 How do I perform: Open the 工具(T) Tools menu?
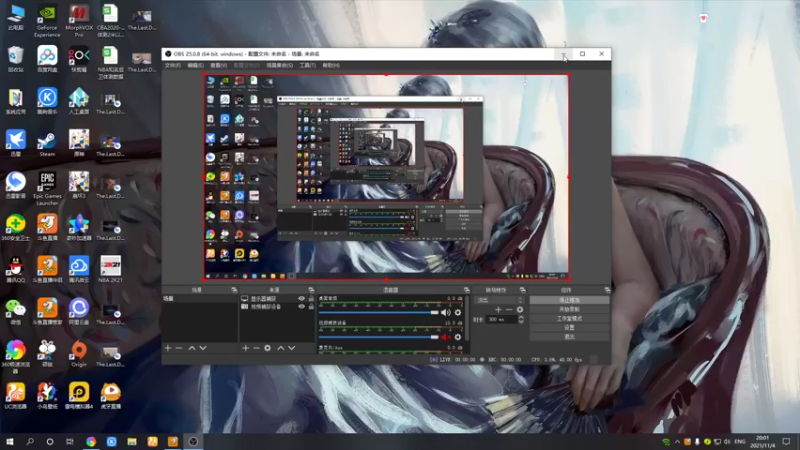(307, 65)
